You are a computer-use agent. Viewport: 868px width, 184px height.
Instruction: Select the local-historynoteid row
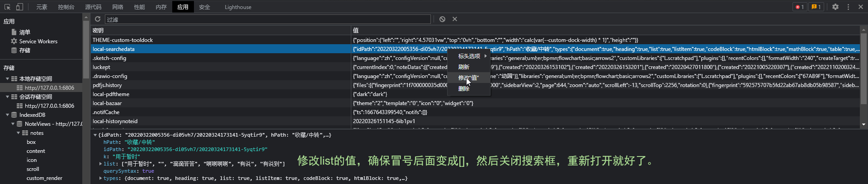pyautogui.click(x=475, y=121)
